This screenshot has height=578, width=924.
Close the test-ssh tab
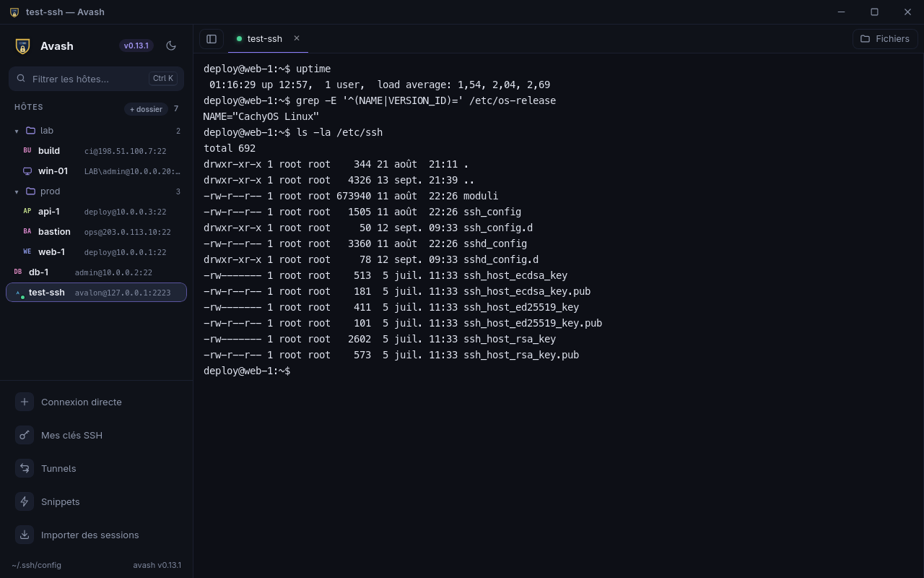pos(297,38)
